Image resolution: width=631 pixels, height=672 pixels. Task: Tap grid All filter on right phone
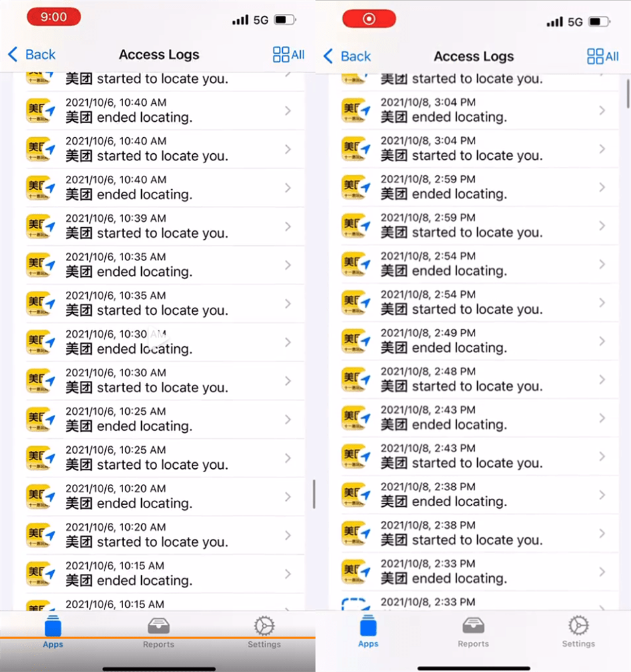coord(603,56)
